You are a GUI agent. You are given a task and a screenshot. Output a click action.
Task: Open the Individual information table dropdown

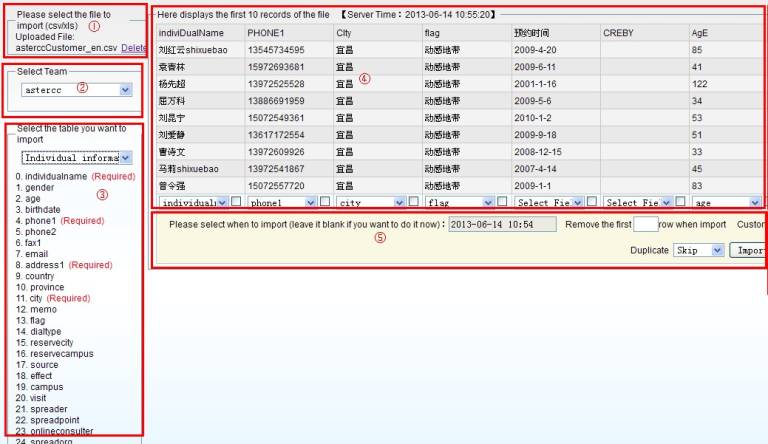point(76,158)
